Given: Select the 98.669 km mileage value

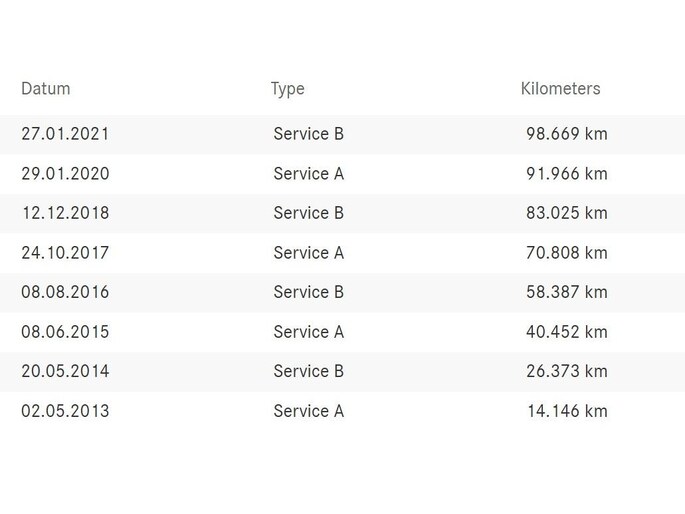Looking at the screenshot, I should (x=566, y=134).
